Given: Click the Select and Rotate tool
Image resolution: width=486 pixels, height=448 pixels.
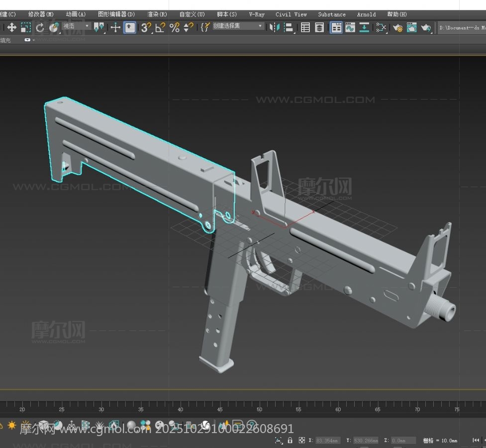Looking at the screenshot, I should [40, 28].
